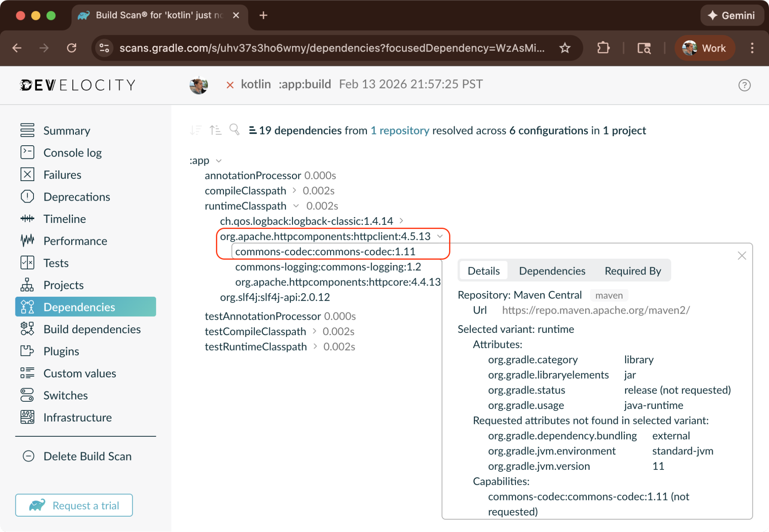Select commons-logging:1.2 dependency in tree
Image resolution: width=769 pixels, height=532 pixels.
328,266
